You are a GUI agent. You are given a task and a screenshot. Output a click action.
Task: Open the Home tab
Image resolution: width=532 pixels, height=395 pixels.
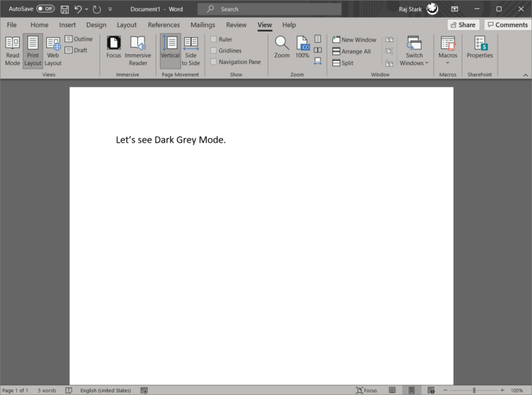39,25
